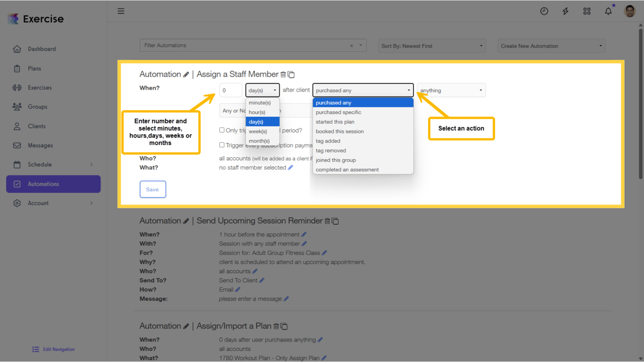Save the Assign a Staff Member automation
This screenshot has height=362, width=644.
click(153, 189)
